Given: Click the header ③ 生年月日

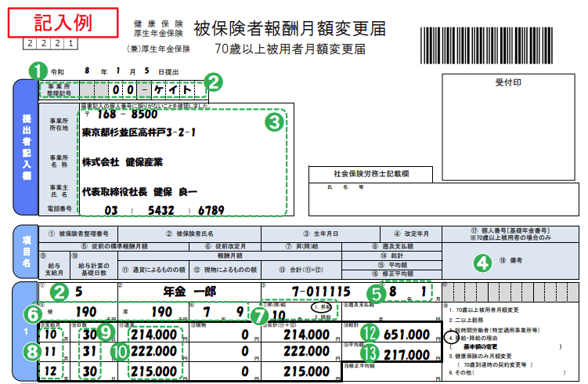Looking at the screenshot, I should (x=321, y=234).
